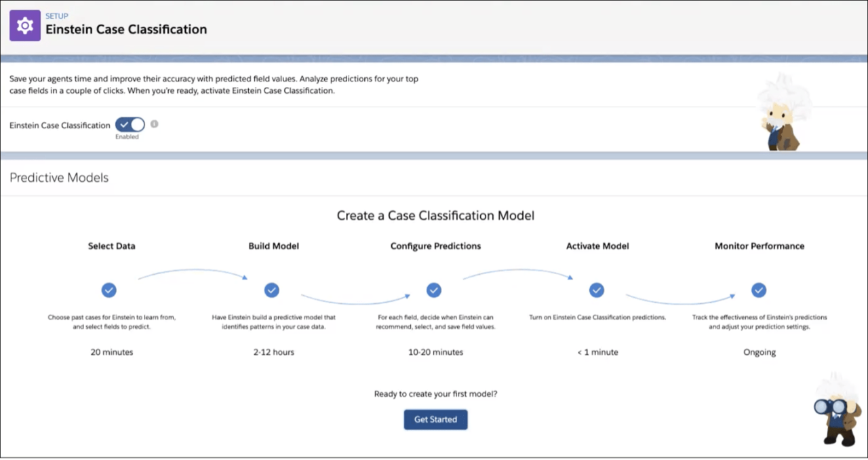Disable the Einstein Case Classification toggle

[x=130, y=125]
